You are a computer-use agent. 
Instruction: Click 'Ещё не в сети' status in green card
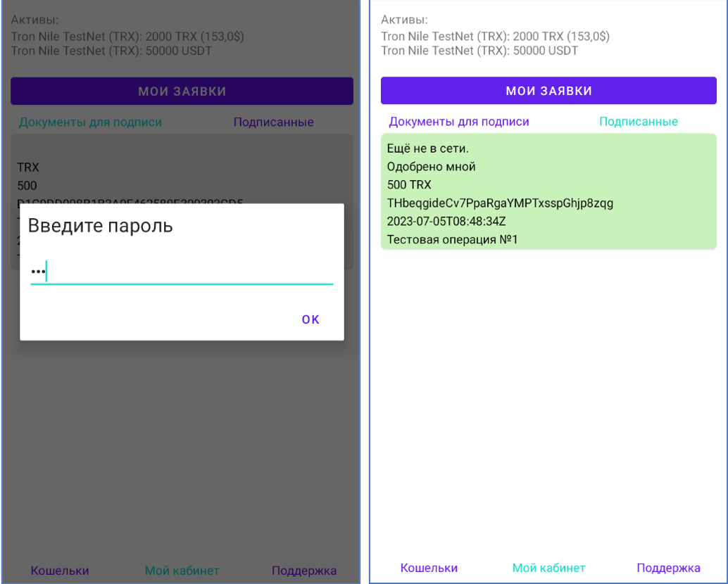tap(428, 148)
